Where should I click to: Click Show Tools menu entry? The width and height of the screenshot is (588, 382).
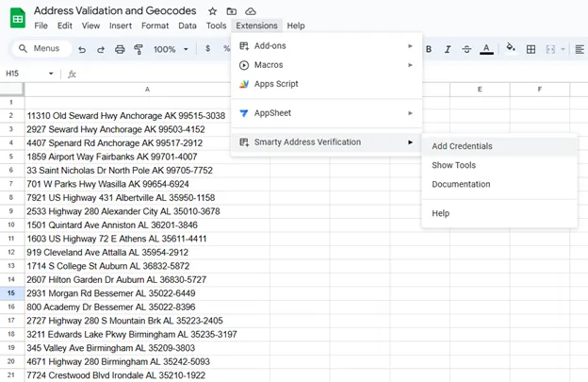click(453, 165)
